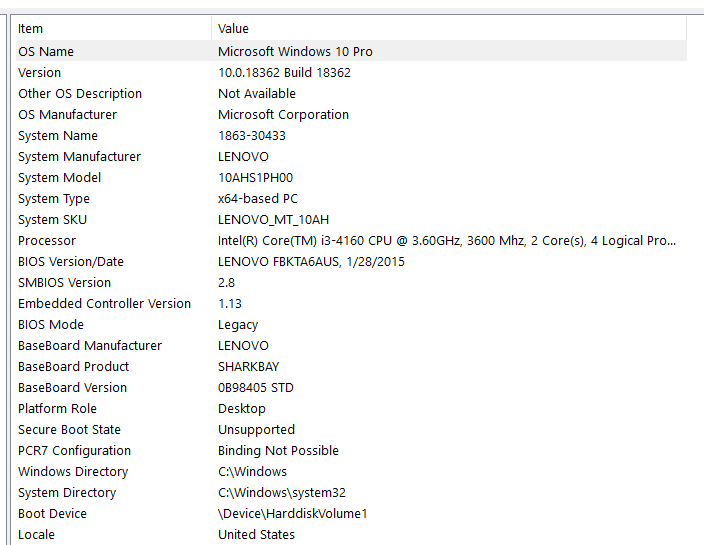Click C:\Windows\system32 value
Viewport: 704px width, 545px height.
(x=282, y=493)
